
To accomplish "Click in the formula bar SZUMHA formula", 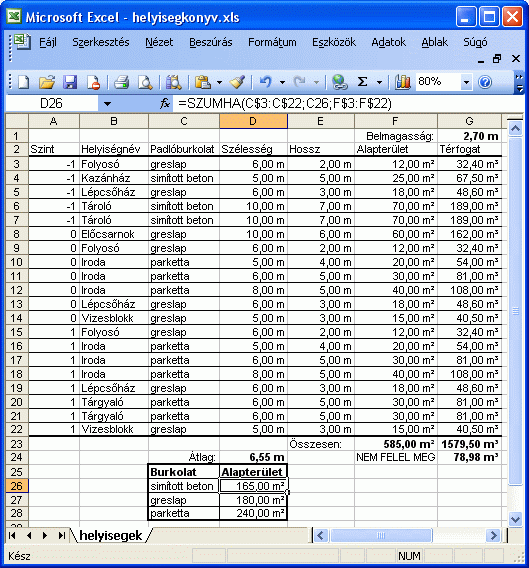I will [285, 104].
